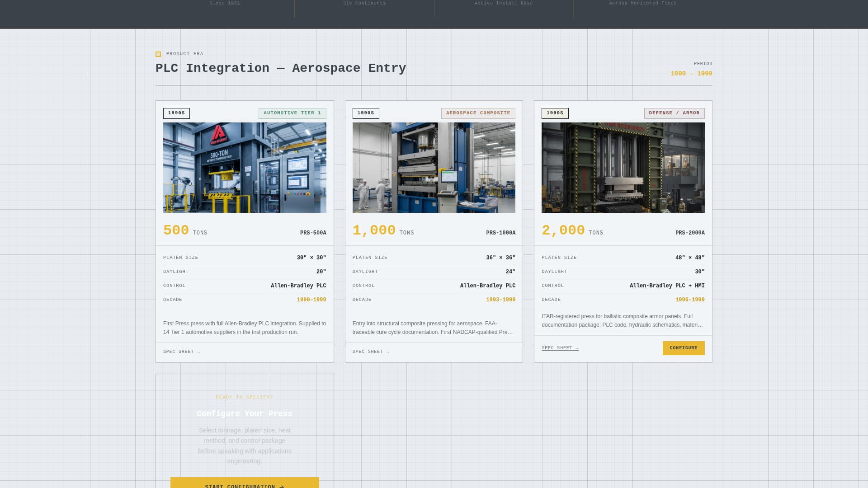The width and height of the screenshot is (868, 488).
Task: Select the Active Install Base stat
Action: [503, 3]
